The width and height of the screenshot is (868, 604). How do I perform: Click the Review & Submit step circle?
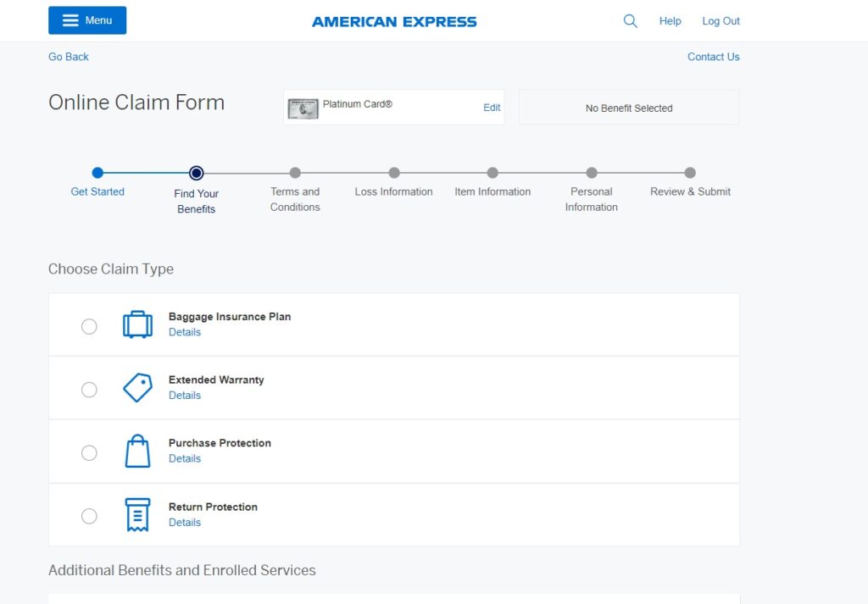(689, 173)
